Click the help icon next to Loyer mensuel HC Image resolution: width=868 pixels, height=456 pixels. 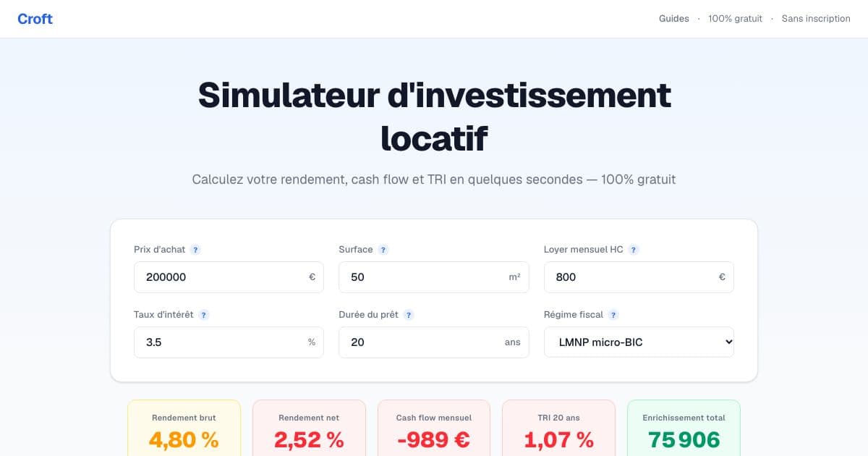[634, 250]
